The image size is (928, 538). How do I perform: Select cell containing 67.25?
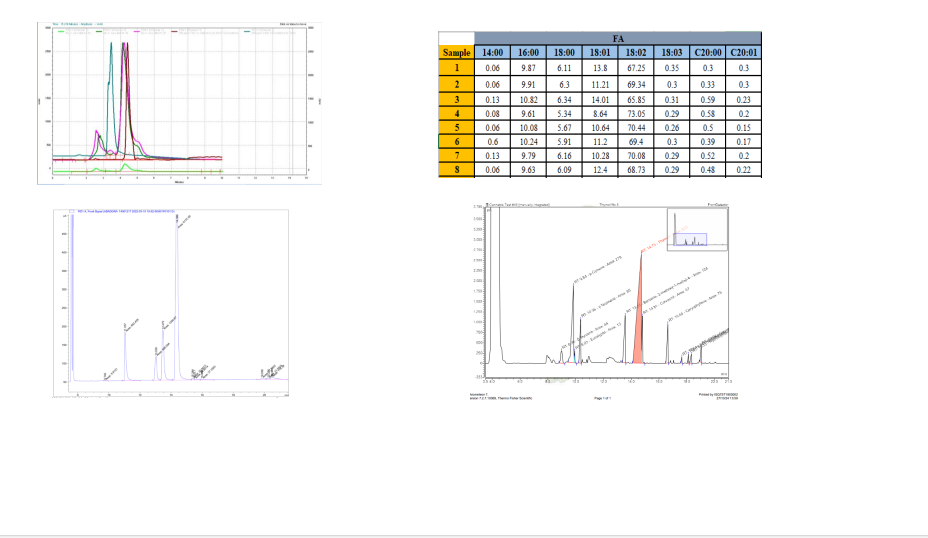pos(634,68)
